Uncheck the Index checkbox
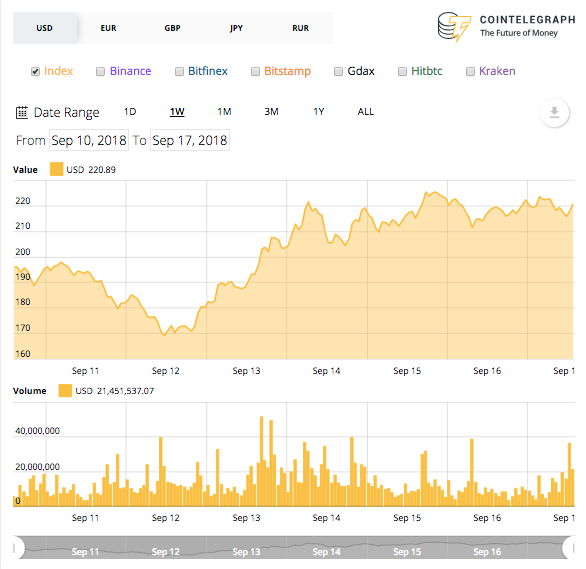Viewport: 586px width, 569px height. point(35,71)
